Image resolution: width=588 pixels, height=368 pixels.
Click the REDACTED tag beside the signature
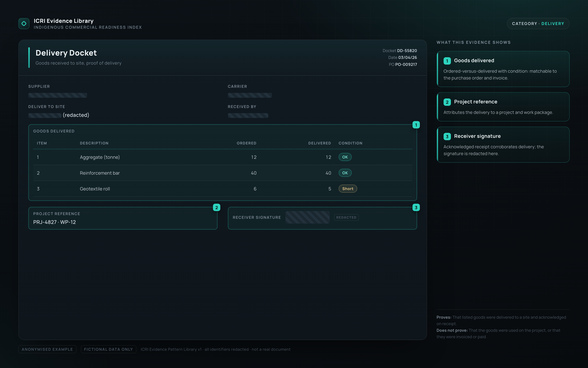coord(346,217)
